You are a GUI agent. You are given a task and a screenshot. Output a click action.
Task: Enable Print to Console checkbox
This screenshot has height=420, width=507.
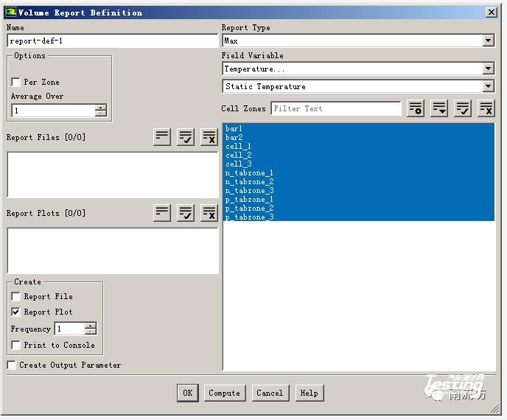(15, 345)
